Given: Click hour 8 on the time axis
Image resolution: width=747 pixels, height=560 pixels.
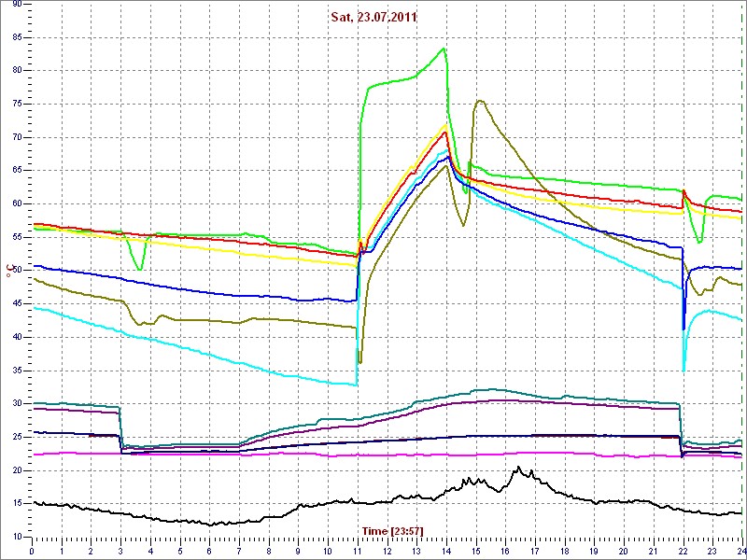Looking at the screenshot, I should [269, 551].
